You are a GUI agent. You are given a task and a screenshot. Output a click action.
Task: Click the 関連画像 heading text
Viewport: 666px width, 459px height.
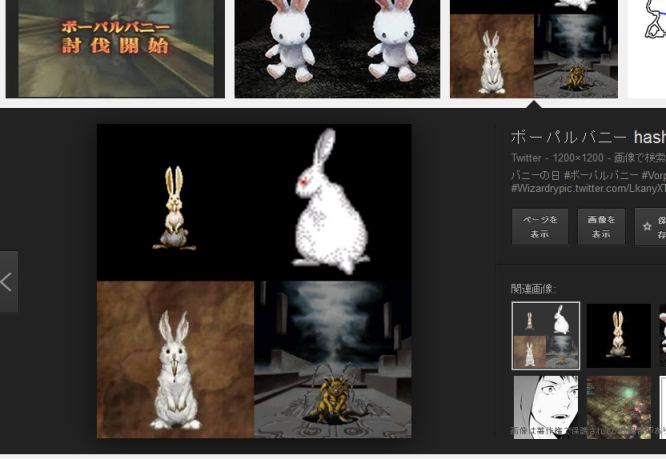click(x=533, y=289)
